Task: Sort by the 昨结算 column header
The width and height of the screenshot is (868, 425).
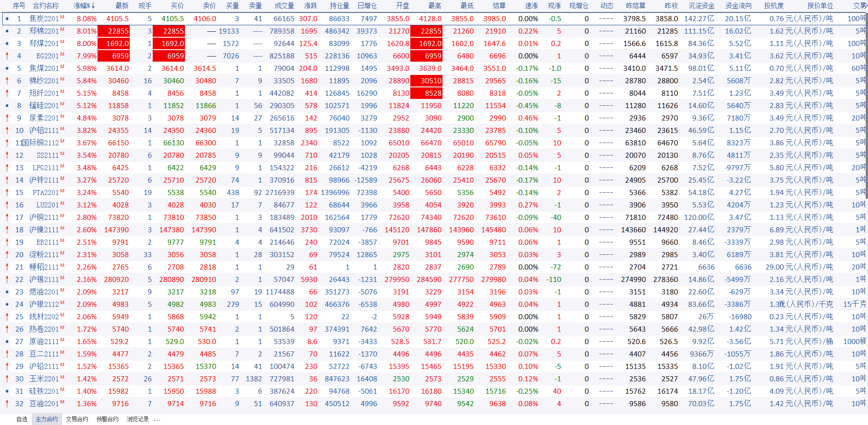Action: [636, 6]
